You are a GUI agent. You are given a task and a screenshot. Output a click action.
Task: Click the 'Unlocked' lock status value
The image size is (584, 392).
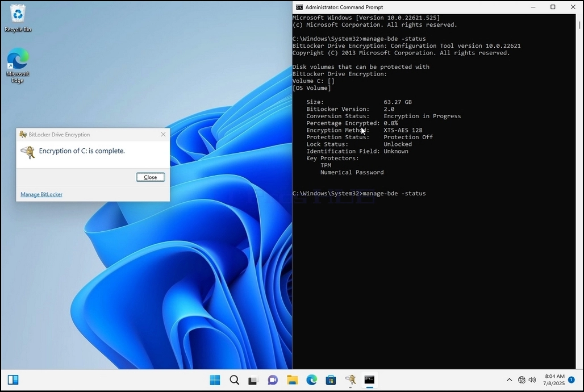(x=398, y=144)
